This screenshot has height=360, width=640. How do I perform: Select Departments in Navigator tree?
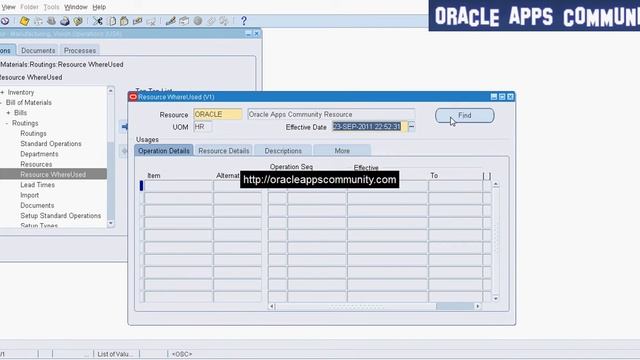tap(39, 154)
